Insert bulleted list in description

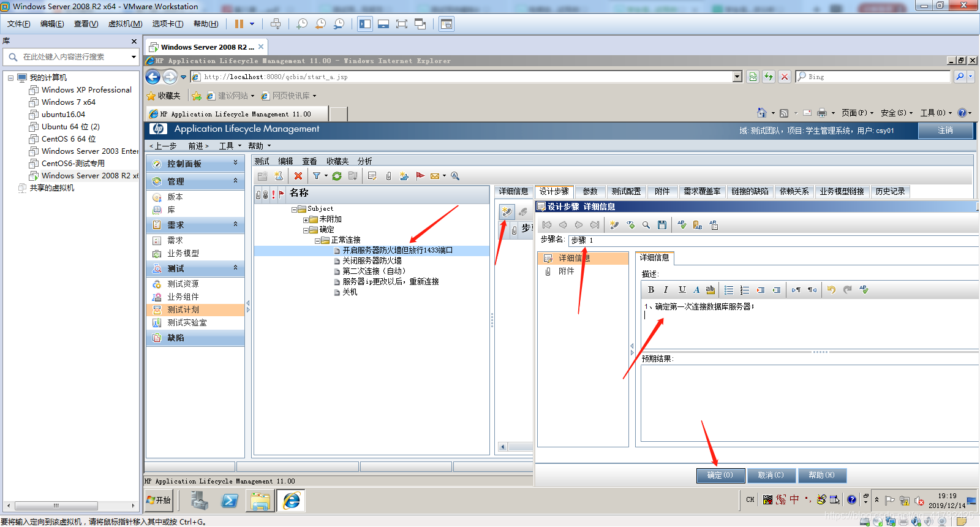(729, 290)
